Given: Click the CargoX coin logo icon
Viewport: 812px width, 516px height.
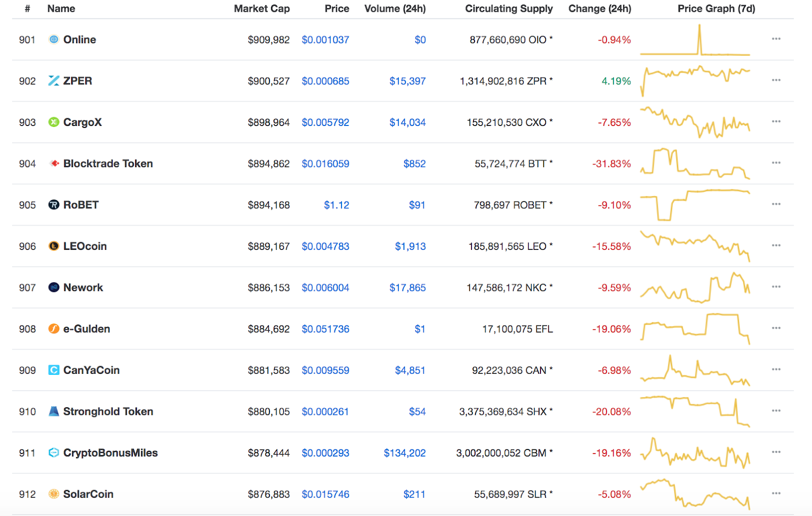Looking at the screenshot, I should tap(54, 122).
